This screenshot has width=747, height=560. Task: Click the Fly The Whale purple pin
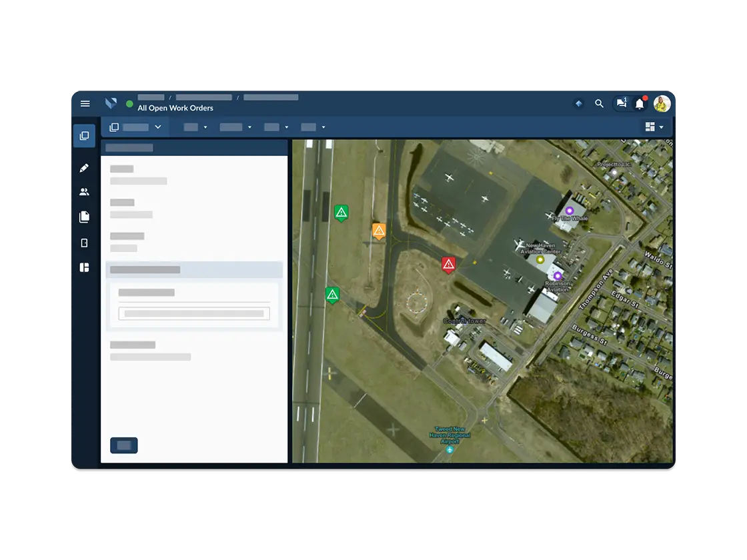570,211
